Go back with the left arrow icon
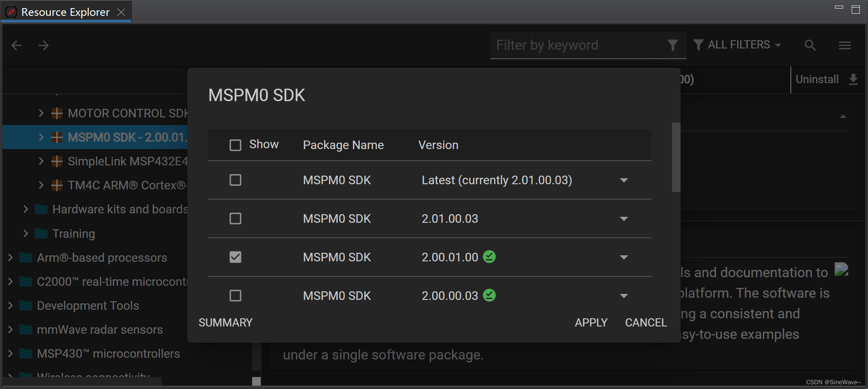The width and height of the screenshot is (868, 389). pyautogui.click(x=16, y=45)
